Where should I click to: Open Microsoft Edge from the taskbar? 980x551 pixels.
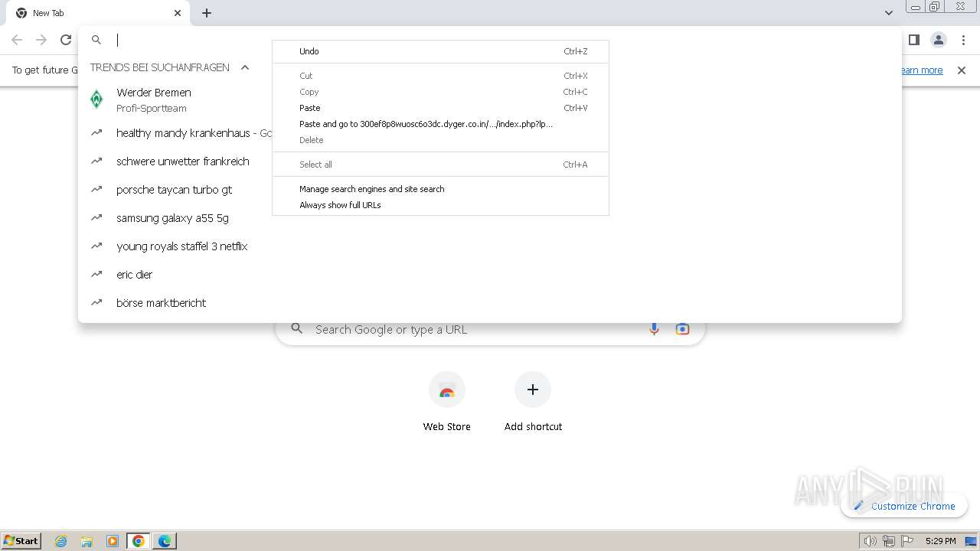(165, 541)
